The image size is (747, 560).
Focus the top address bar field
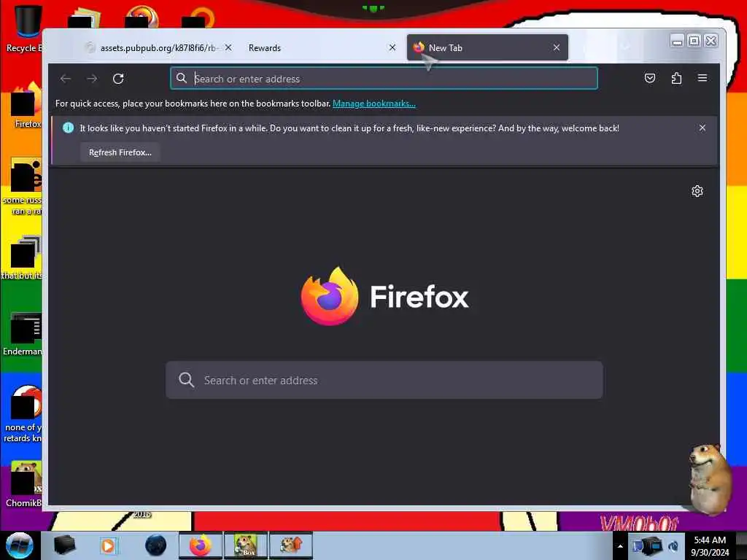[x=384, y=78]
